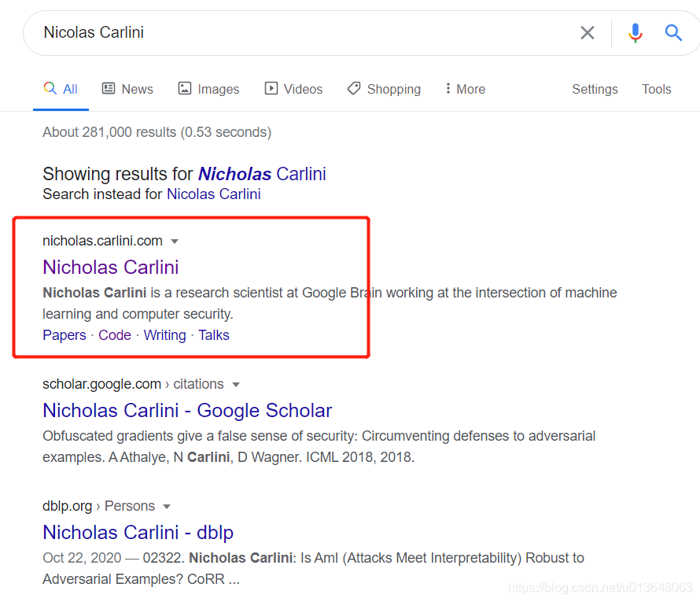The image size is (700, 602).
Task: Switch to the Videos tab
Action: click(x=293, y=89)
